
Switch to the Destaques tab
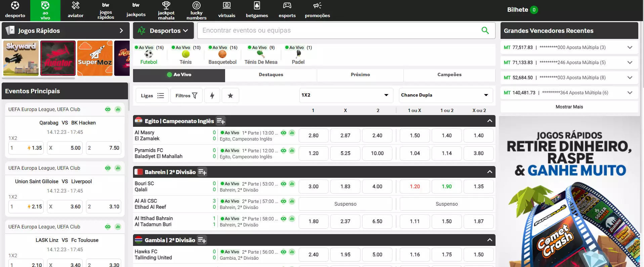(271, 75)
